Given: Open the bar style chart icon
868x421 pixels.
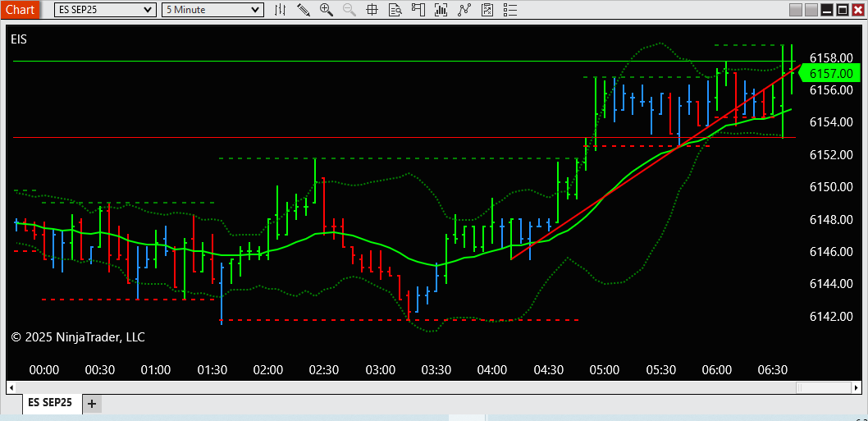Looking at the screenshot, I should (281, 9).
